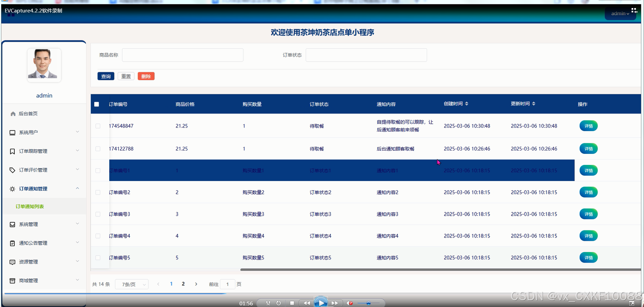Go to page 1
Screen dimensions: 644x307
click(x=171, y=284)
